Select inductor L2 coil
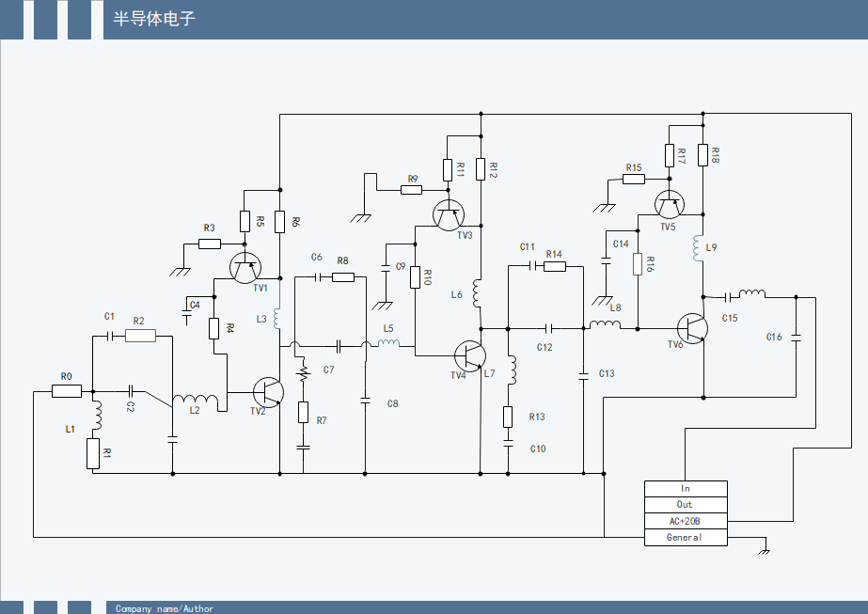Viewport: 868px width, 614px height. tap(195, 402)
